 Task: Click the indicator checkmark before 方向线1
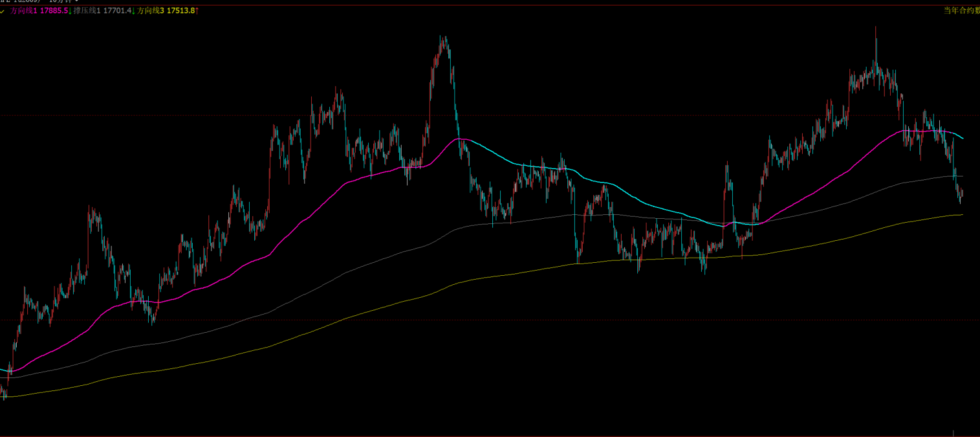coord(3,12)
